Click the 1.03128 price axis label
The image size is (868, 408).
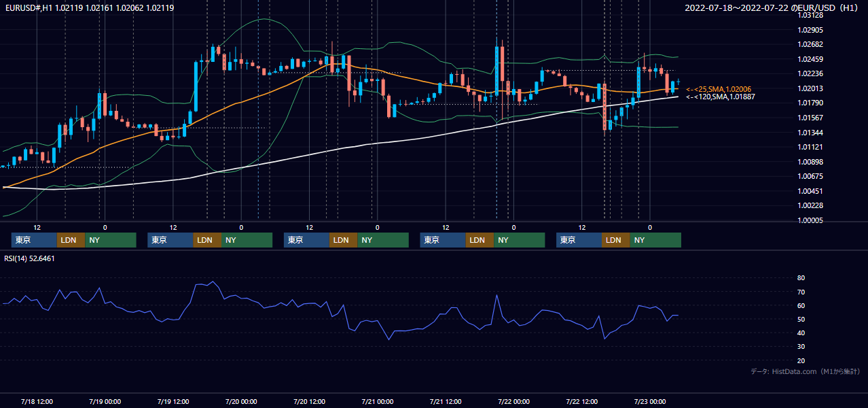point(811,15)
